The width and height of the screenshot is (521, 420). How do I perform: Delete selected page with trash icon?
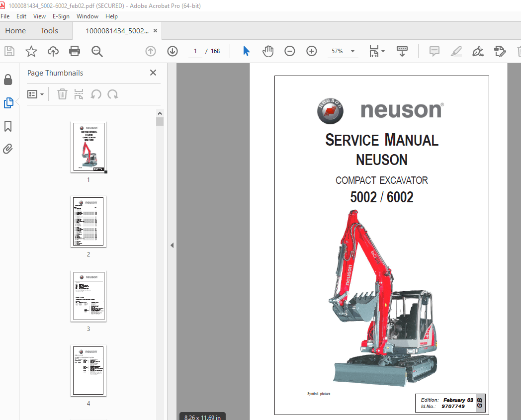point(62,94)
